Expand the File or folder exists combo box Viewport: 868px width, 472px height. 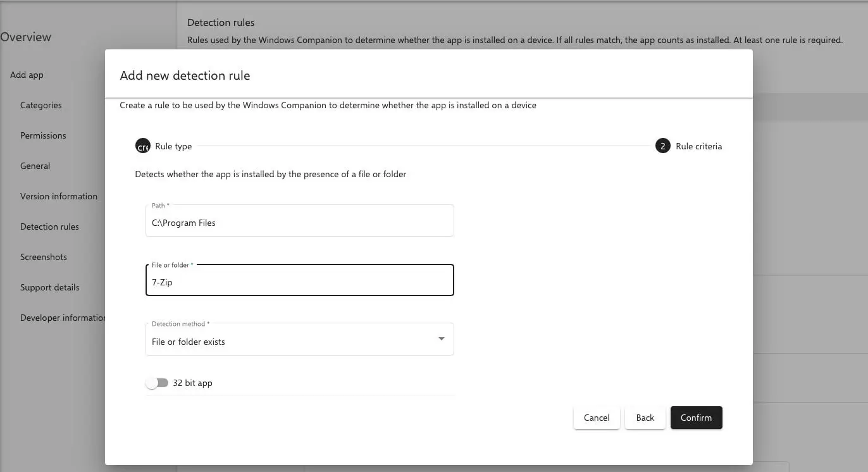pyautogui.click(x=291, y=340)
